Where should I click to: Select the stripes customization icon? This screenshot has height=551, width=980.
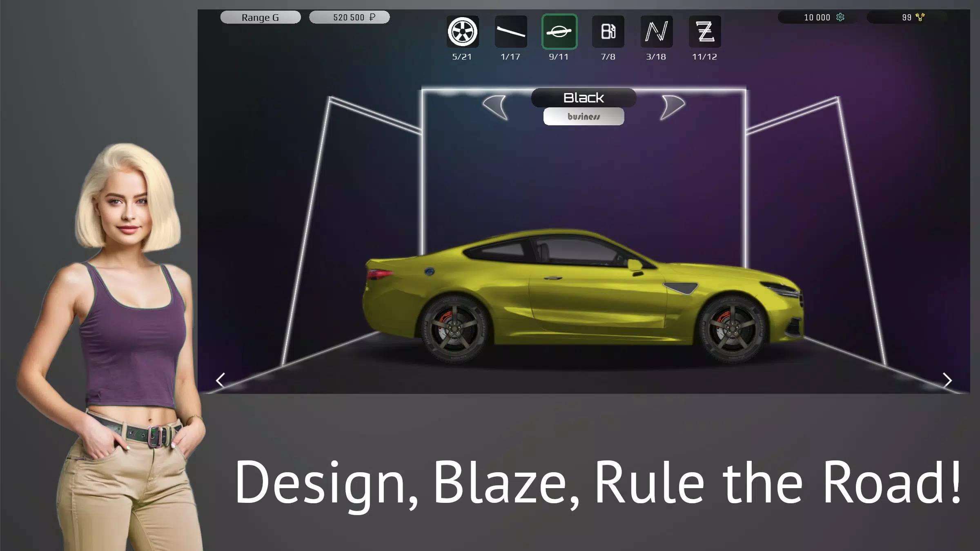(x=510, y=31)
